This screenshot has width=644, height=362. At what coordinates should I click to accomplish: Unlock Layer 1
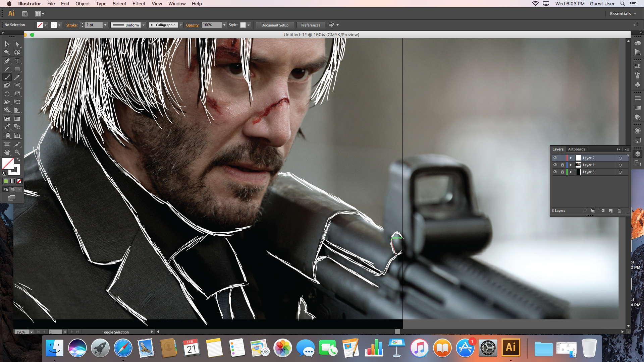click(x=562, y=165)
